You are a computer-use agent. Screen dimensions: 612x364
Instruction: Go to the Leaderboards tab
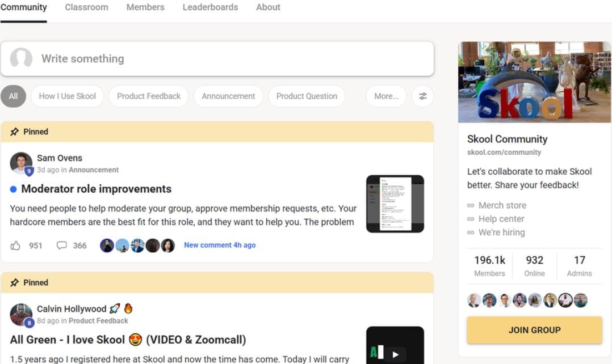pyautogui.click(x=211, y=7)
